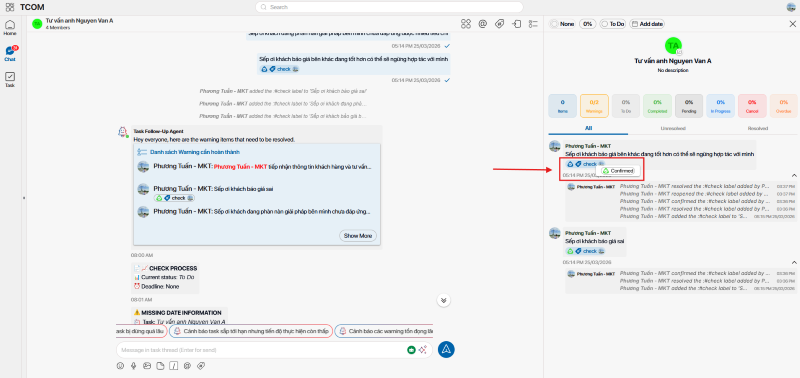The image size is (800, 378).
Task: Open the 'Tư vấn anh Nguyen Van A' chat title
Action: [79, 21]
